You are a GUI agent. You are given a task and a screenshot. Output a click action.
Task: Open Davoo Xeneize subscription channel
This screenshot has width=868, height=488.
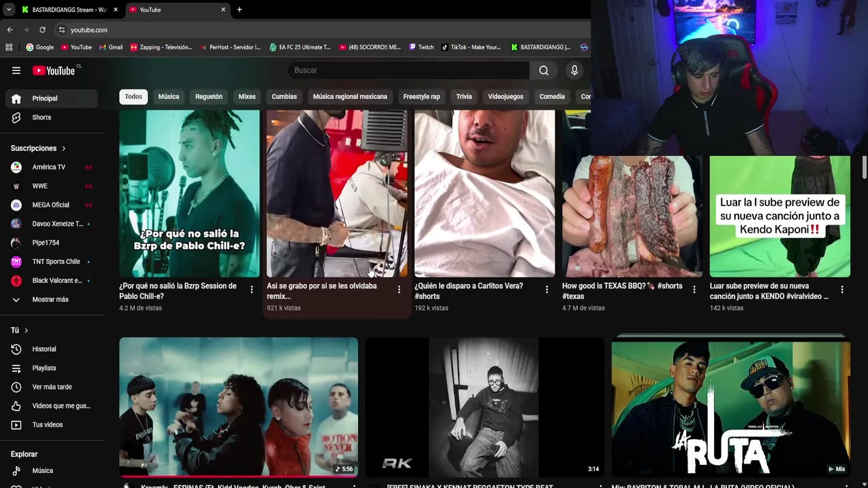pos(52,224)
